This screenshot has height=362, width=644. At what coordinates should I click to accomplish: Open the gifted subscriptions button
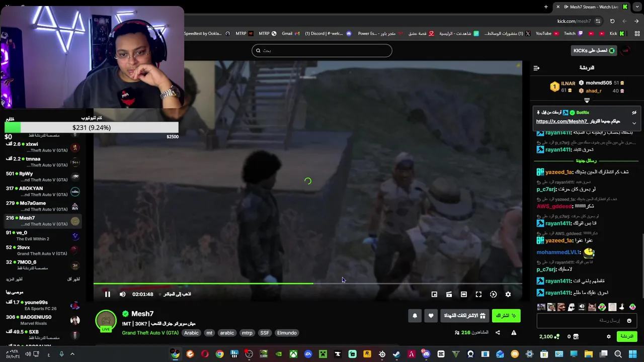[465, 316]
